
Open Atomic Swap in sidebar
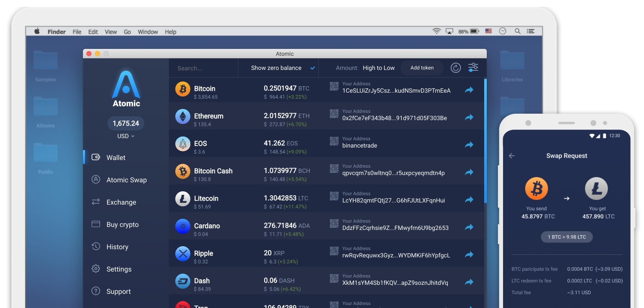coord(126,180)
